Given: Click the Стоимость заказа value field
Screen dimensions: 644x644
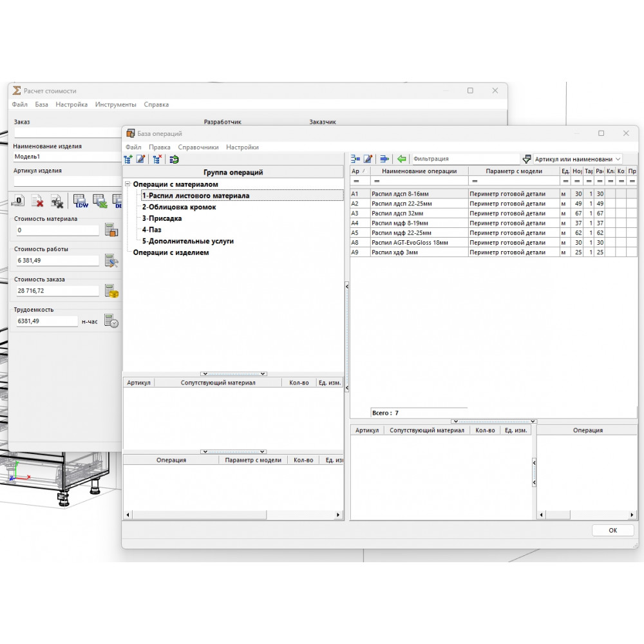Looking at the screenshot, I should point(57,291).
